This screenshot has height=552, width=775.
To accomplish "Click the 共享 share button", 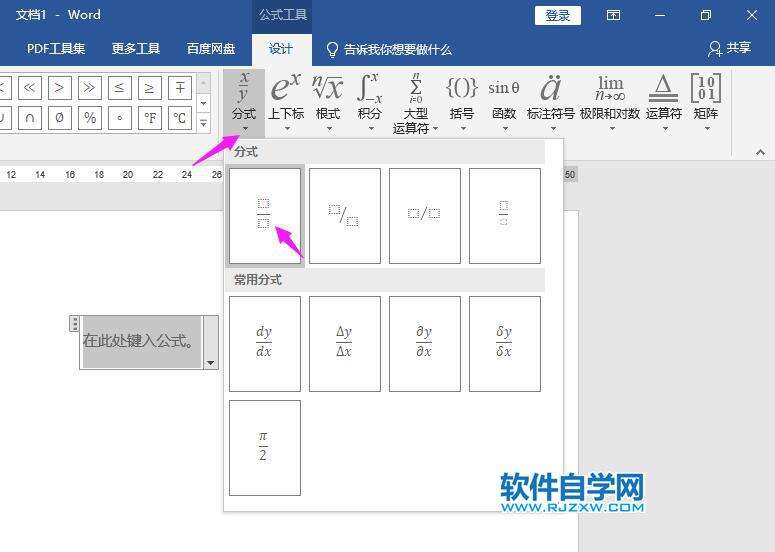I will 730,48.
